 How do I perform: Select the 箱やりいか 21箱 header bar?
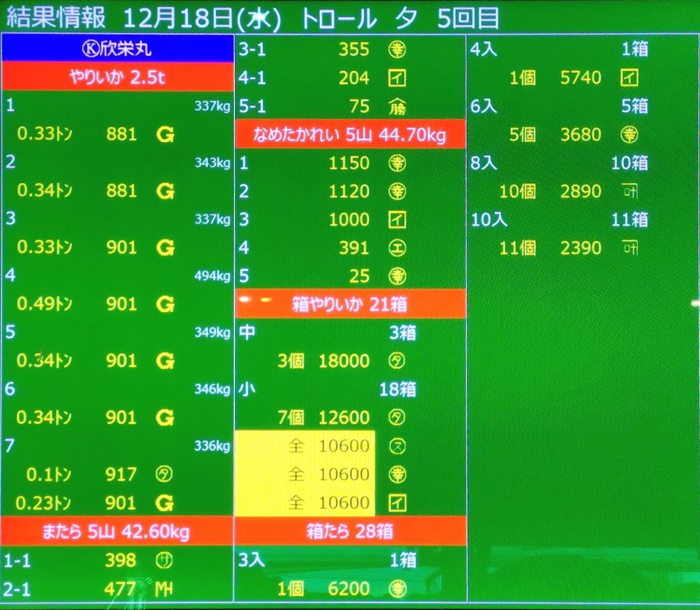coord(350,304)
